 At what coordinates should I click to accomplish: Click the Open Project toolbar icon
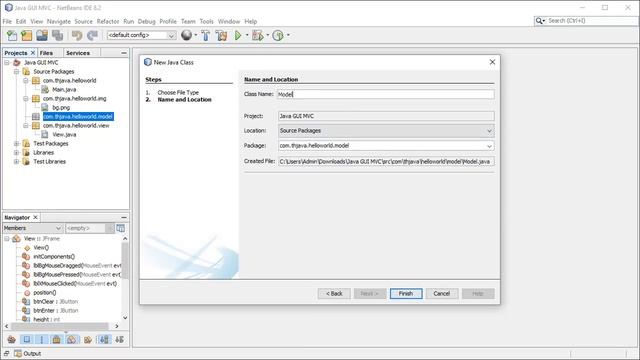[42, 36]
